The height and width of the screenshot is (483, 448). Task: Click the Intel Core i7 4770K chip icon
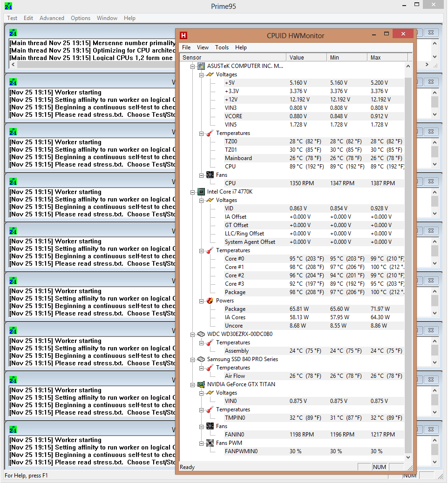(201, 192)
